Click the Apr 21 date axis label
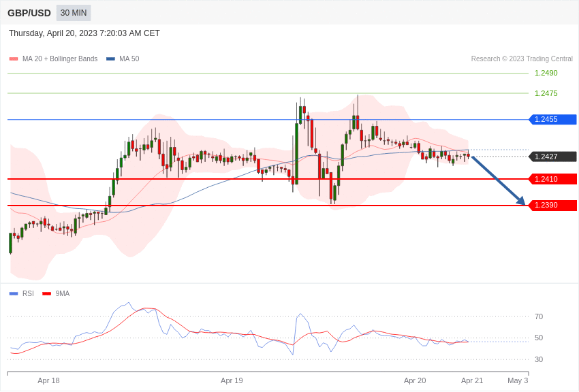The height and width of the screenshot is (392, 579). click(x=472, y=380)
